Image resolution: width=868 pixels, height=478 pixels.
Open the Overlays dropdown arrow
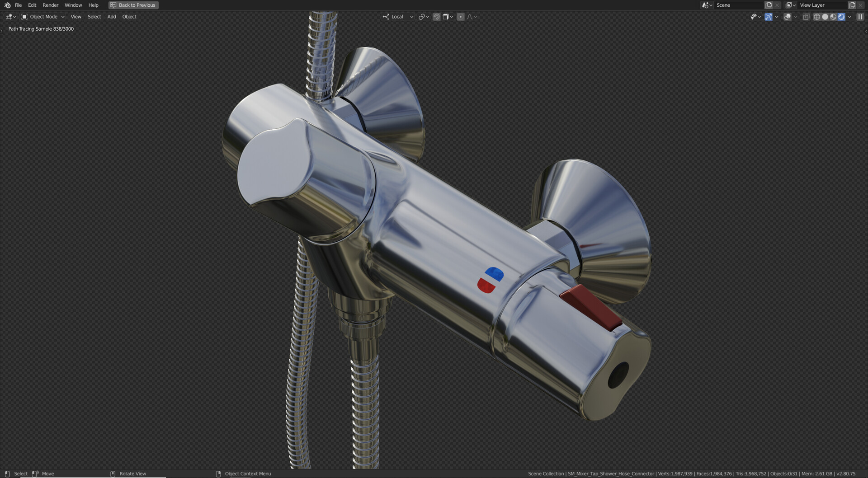click(795, 17)
